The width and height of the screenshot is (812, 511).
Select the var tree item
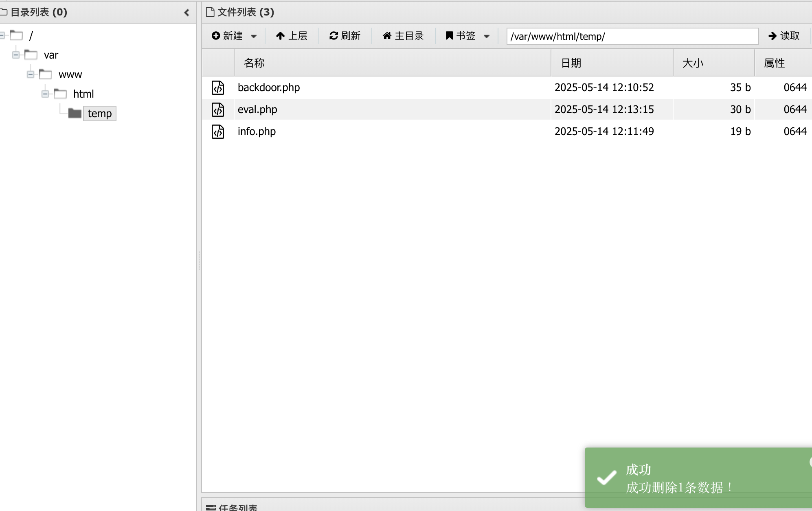tap(51, 55)
